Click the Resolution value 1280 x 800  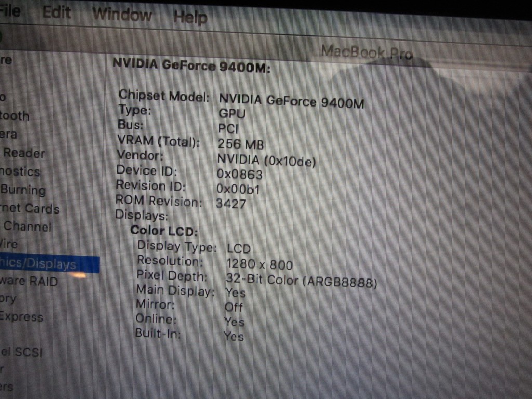click(x=260, y=264)
